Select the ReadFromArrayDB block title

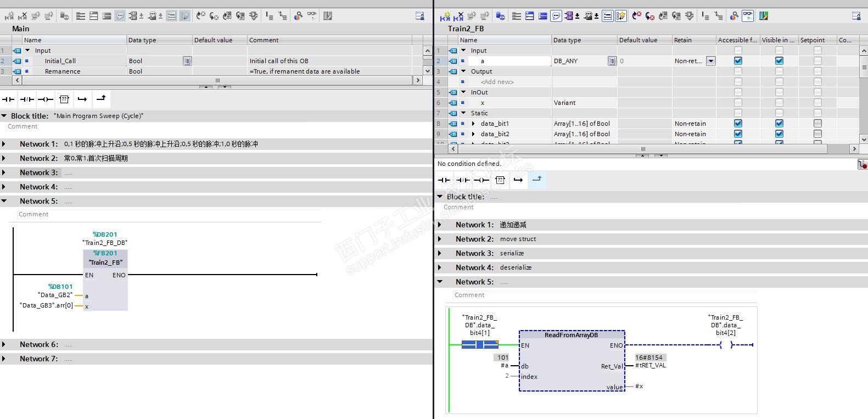coord(571,335)
